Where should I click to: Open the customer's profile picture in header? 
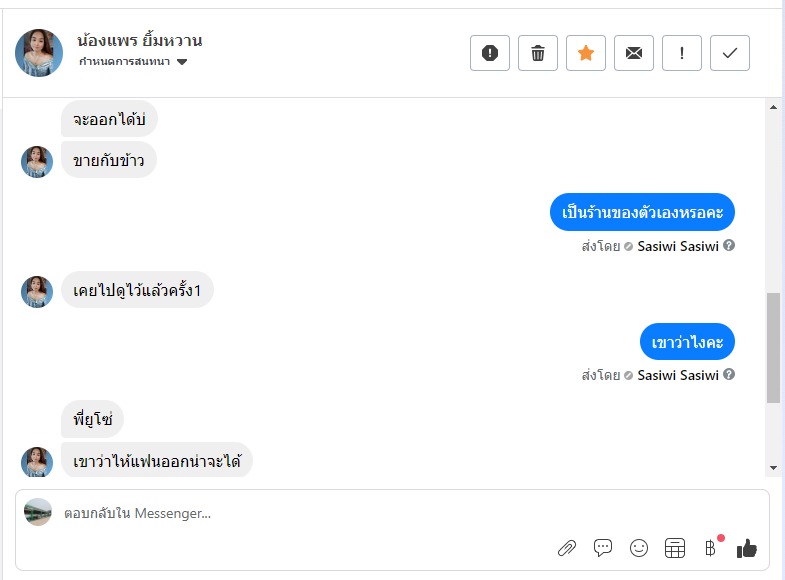pyautogui.click(x=39, y=53)
